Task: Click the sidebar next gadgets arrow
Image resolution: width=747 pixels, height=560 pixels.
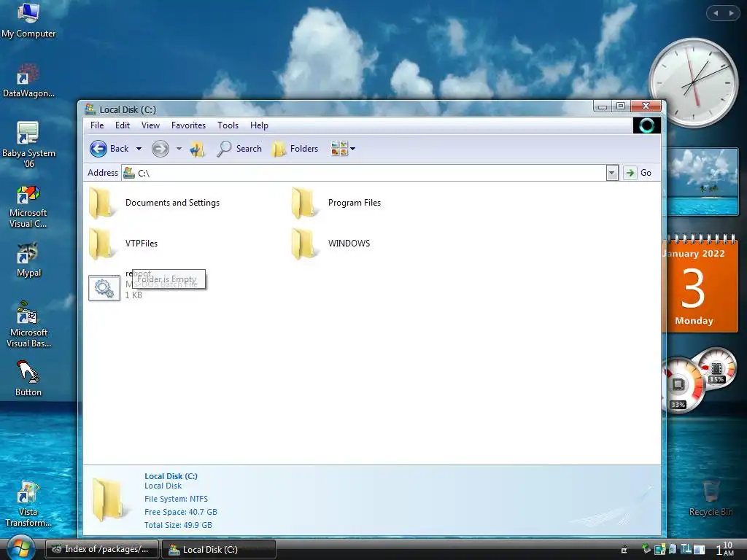Action: 731,13
